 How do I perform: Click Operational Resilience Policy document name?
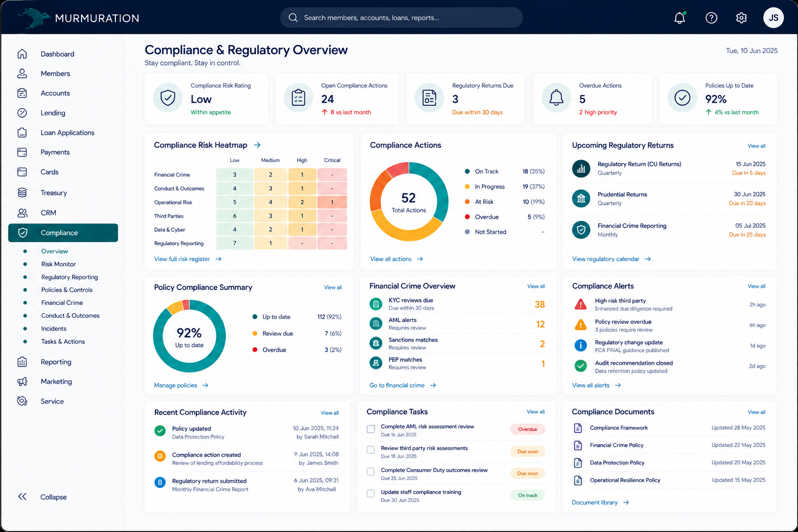pos(625,480)
